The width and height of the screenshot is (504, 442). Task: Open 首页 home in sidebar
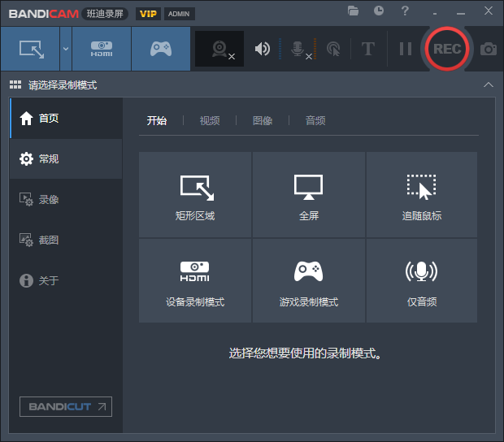(66, 118)
